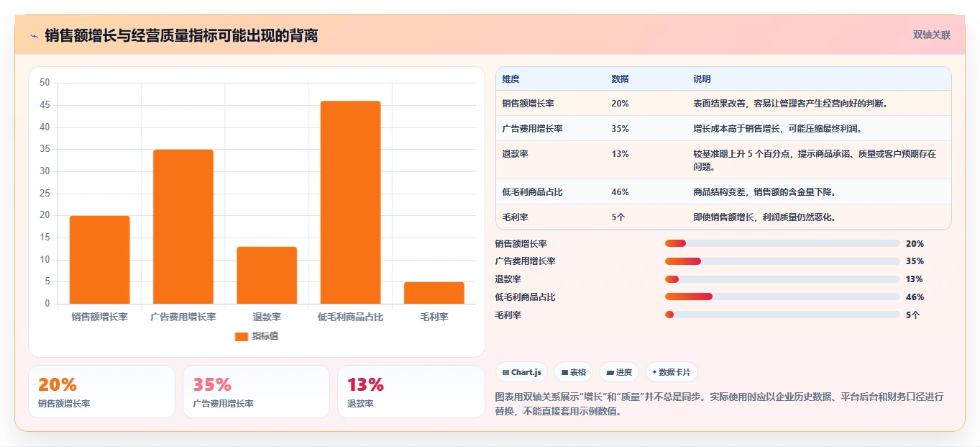This screenshot has width=980, height=447.
Task: Click the trend icon beside the page title
Action: [34, 36]
